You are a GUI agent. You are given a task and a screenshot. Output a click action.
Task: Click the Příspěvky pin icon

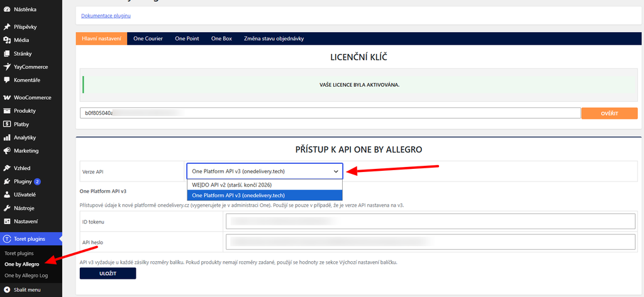pos(6,27)
